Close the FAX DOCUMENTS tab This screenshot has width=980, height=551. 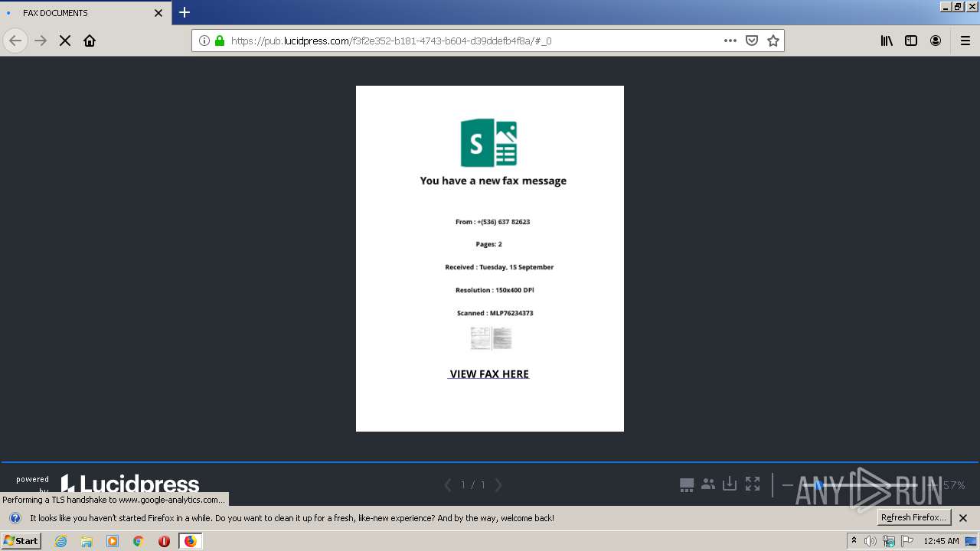[x=158, y=13]
